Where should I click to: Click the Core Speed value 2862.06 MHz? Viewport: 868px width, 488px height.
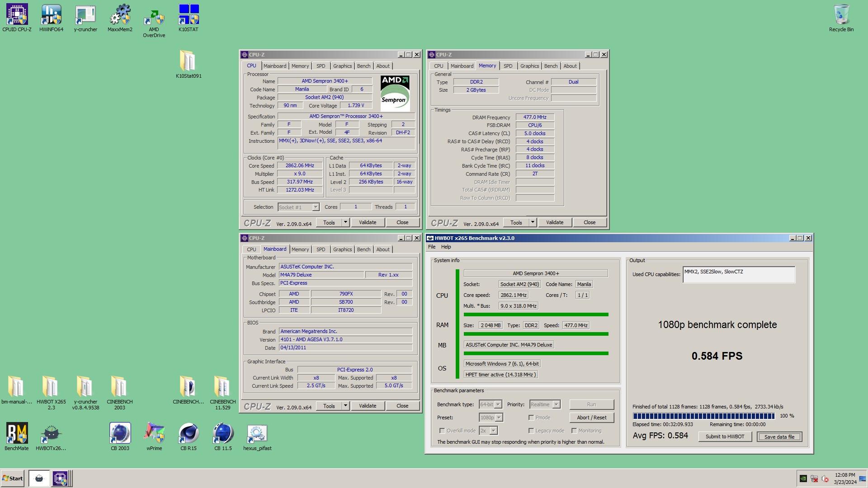click(x=300, y=166)
